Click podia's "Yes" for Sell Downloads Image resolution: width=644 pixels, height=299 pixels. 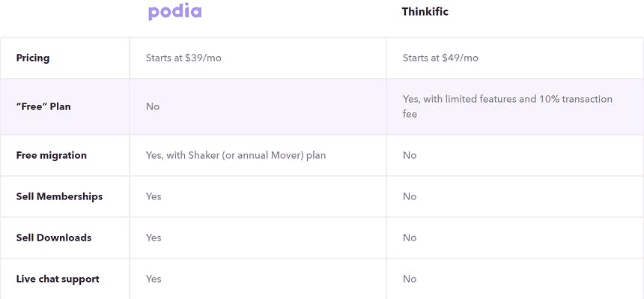click(x=154, y=238)
